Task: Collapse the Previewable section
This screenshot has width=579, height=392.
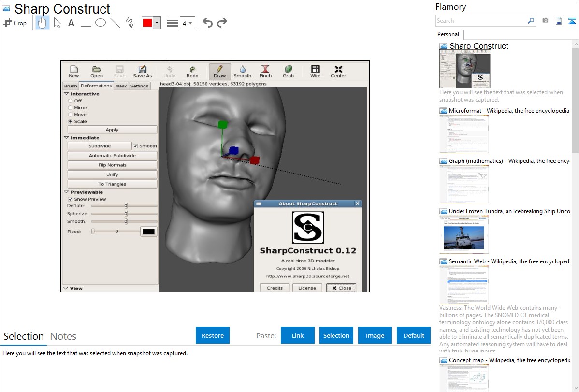Action: coord(67,192)
